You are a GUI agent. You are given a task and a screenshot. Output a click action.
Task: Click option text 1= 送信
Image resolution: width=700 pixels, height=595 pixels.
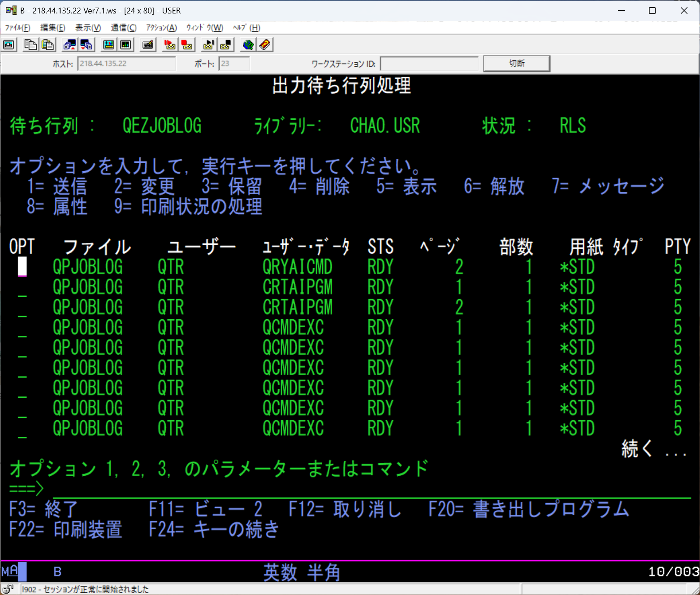coord(57,187)
